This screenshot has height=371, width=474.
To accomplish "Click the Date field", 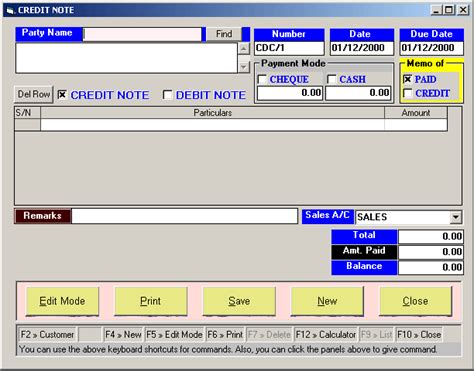I will 362,48.
